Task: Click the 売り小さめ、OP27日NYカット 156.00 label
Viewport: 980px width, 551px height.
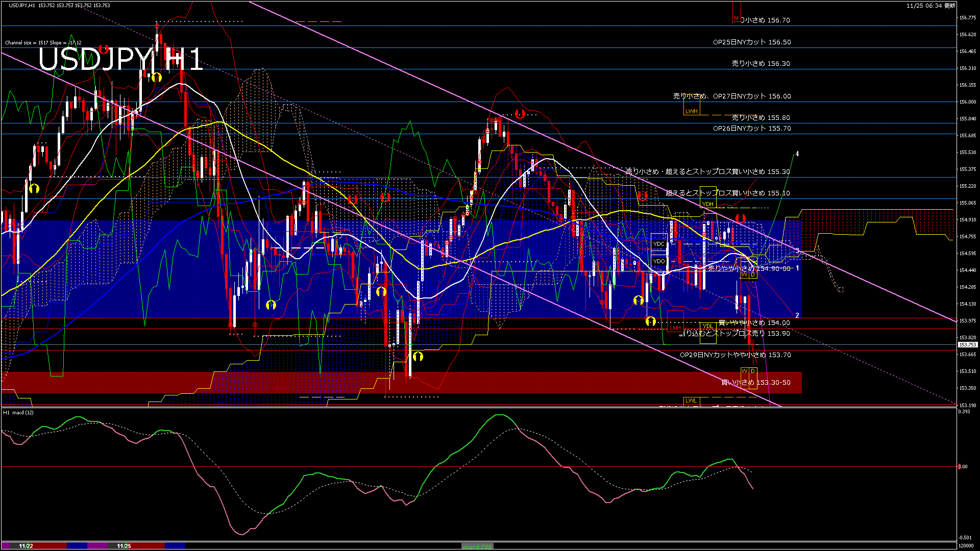Action: [x=732, y=96]
